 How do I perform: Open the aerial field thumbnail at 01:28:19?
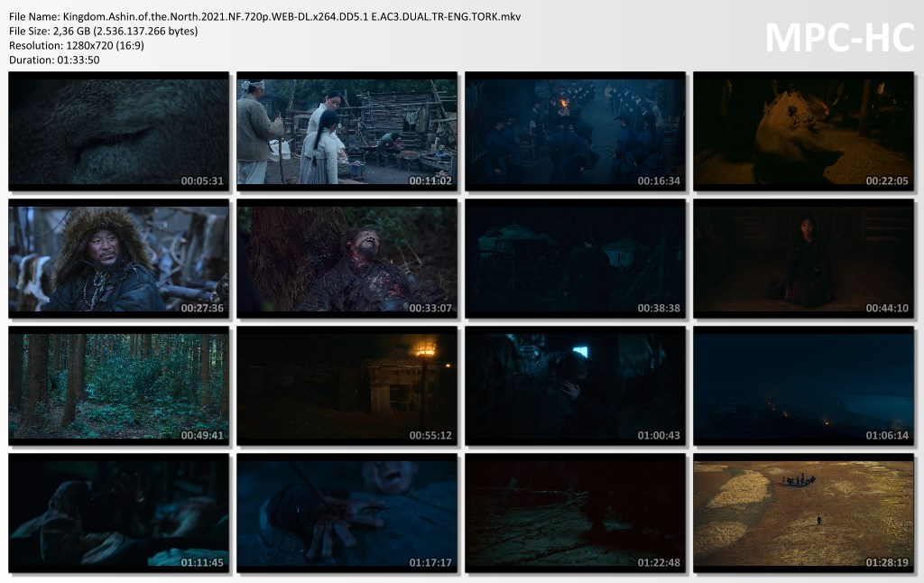[804, 514]
